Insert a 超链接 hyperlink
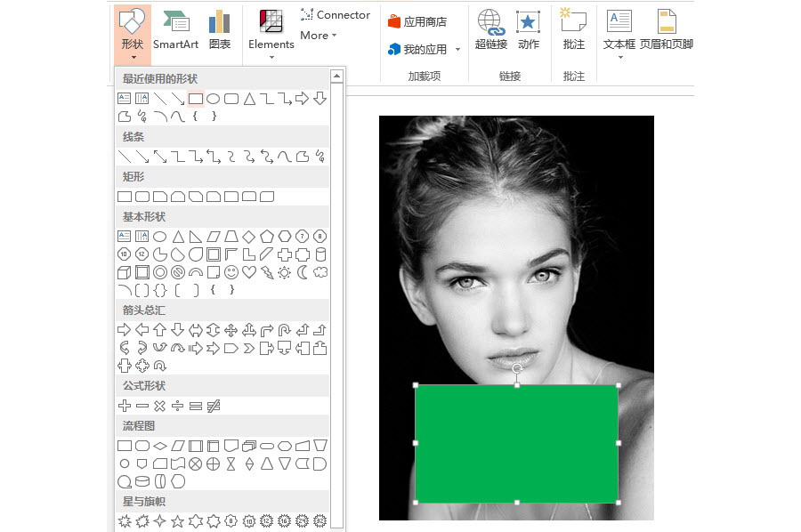This screenshot has height=532, width=801. click(491, 29)
